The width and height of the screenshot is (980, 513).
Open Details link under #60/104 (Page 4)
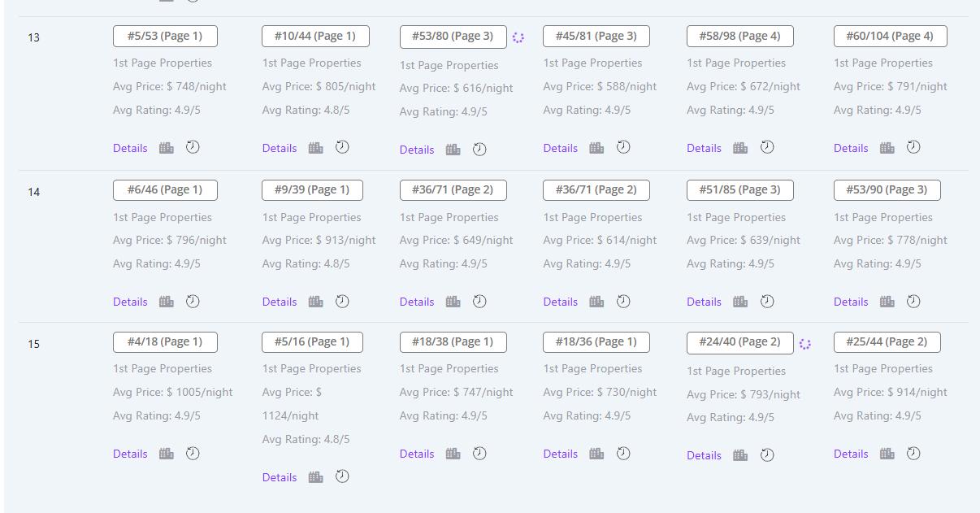coord(851,148)
